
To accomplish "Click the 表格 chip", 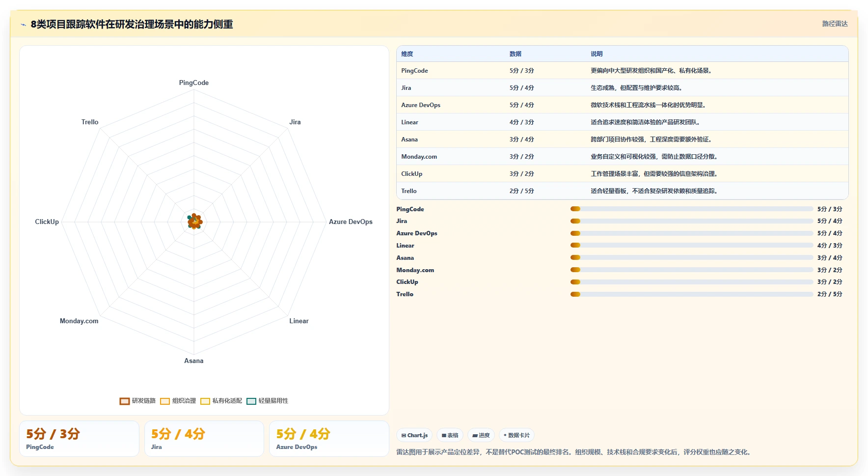I will [450, 435].
